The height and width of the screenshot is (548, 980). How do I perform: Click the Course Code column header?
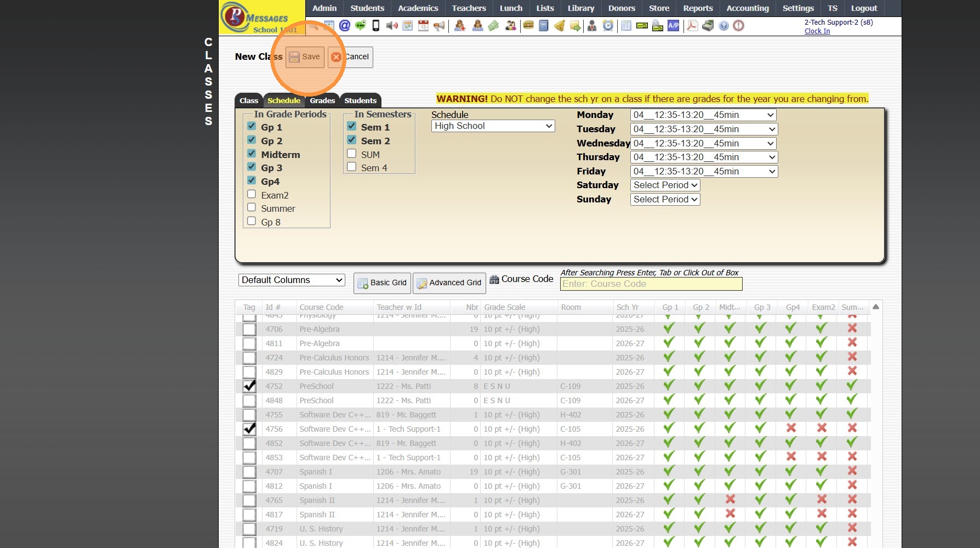click(334, 307)
